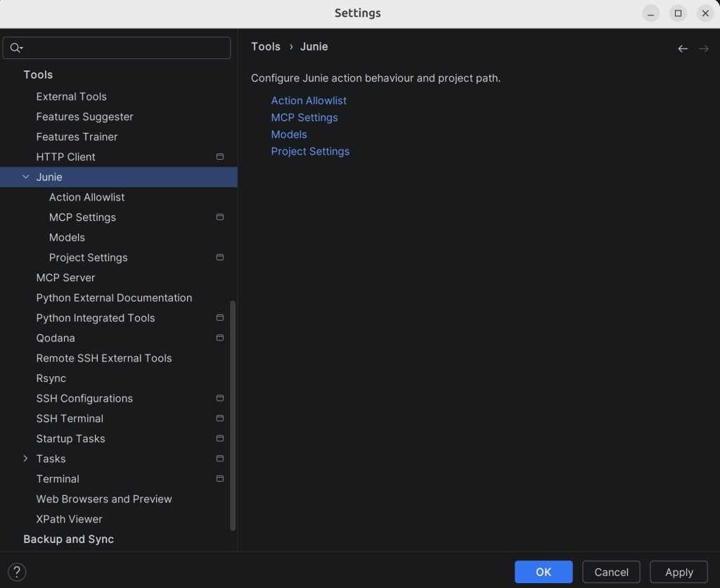
Task: Go forward with the right arrow
Action: coord(703,49)
